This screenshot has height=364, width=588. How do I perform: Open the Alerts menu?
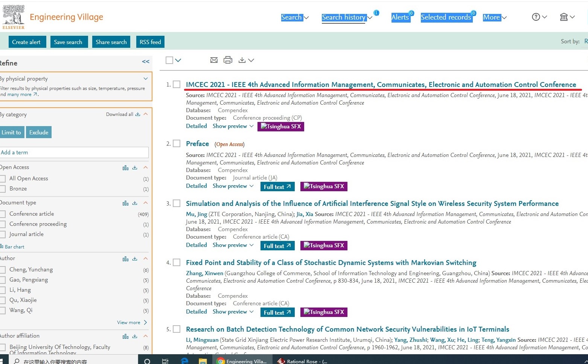click(x=400, y=17)
